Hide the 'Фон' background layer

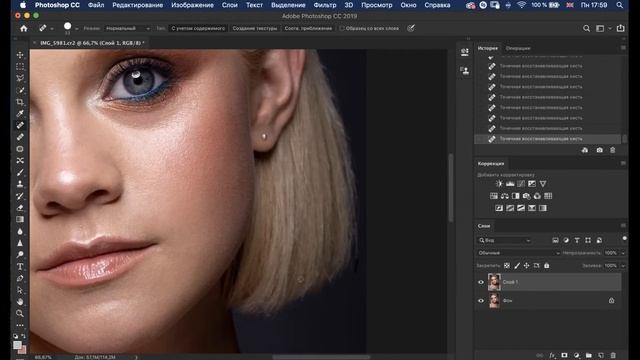click(x=481, y=301)
